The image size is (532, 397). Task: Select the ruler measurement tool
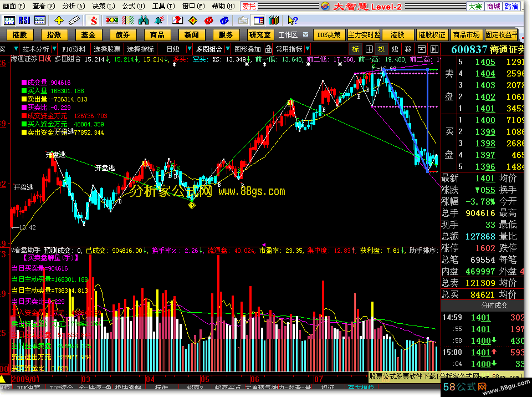(74, 21)
